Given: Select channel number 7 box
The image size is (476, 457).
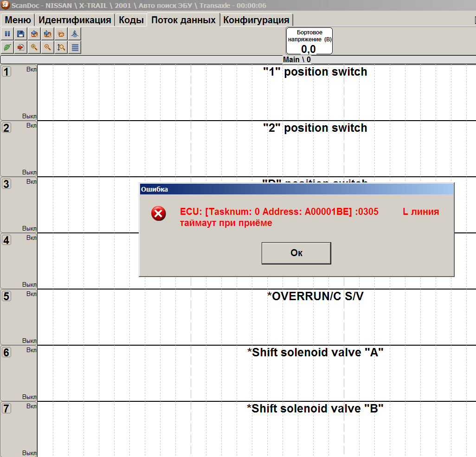Looking at the screenshot, I should [6, 409].
